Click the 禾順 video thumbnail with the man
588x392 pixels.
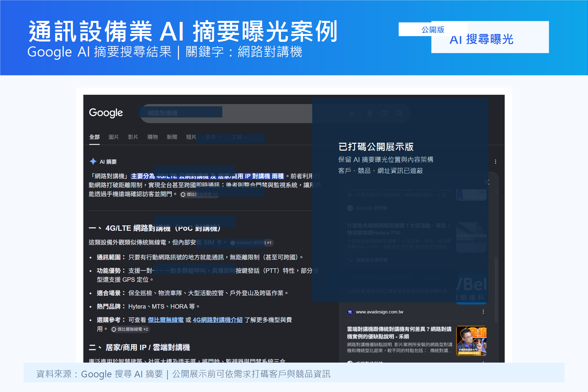click(471, 341)
